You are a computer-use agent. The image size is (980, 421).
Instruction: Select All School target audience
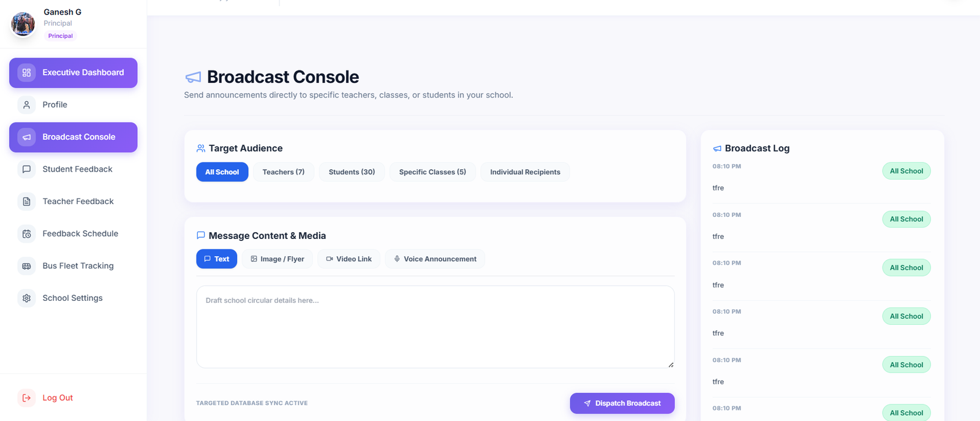point(222,172)
